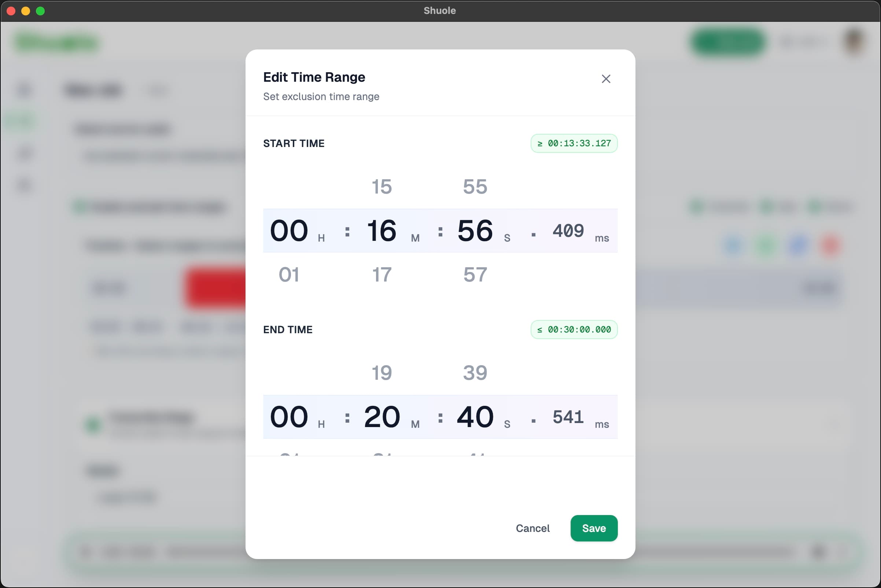Save the exclusion time range

click(x=593, y=528)
